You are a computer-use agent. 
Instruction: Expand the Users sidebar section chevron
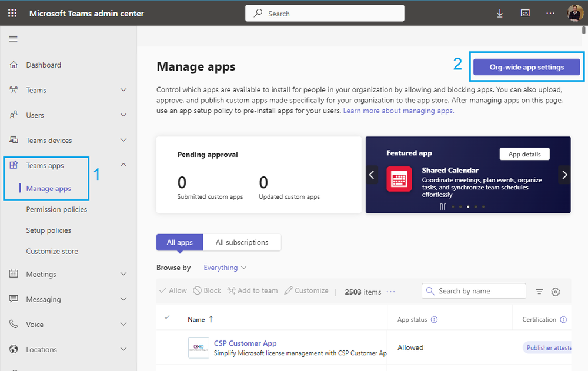point(123,115)
